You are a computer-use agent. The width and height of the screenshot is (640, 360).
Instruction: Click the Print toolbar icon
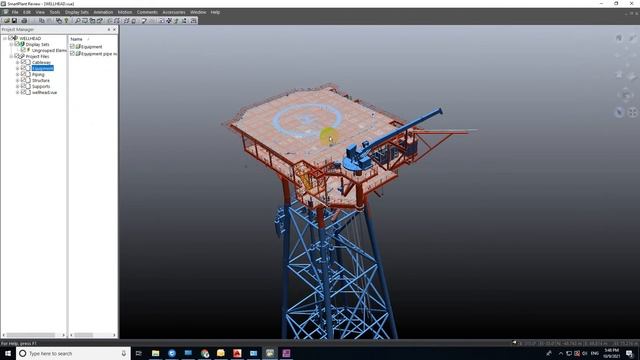24,20
